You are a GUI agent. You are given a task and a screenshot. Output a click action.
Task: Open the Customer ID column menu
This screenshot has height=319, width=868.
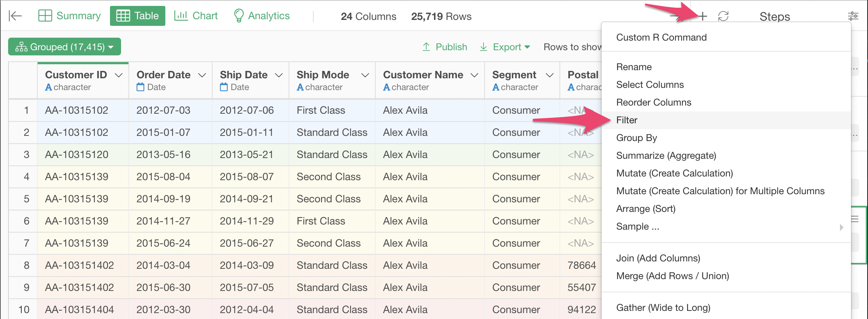pyautogui.click(x=118, y=75)
